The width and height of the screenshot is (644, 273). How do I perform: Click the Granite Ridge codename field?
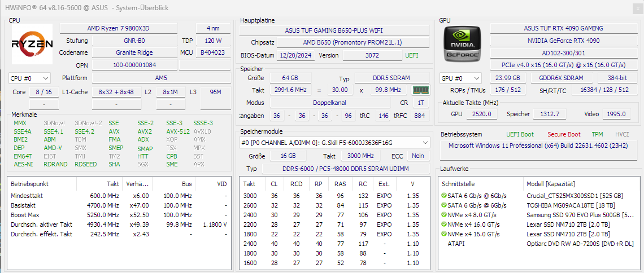click(x=134, y=52)
